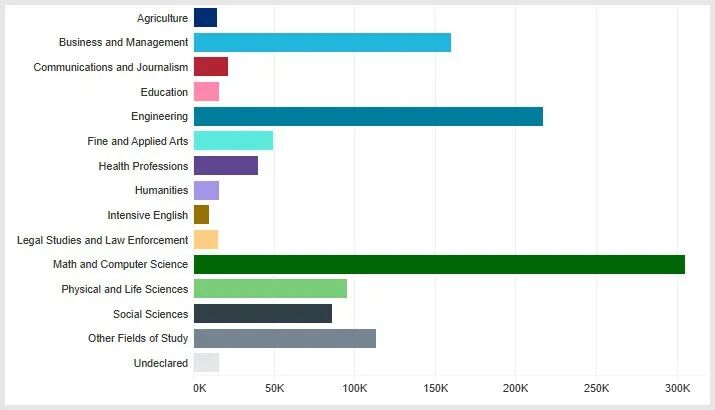Image resolution: width=715 pixels, height=410 pixels.
Task: Click the Intensive English bar
Action: tap(201, 215)
